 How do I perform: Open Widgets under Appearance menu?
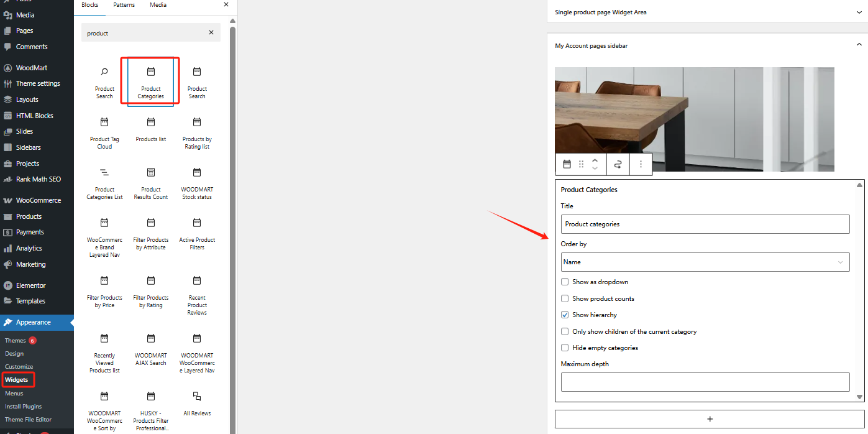tap(16, 379)
